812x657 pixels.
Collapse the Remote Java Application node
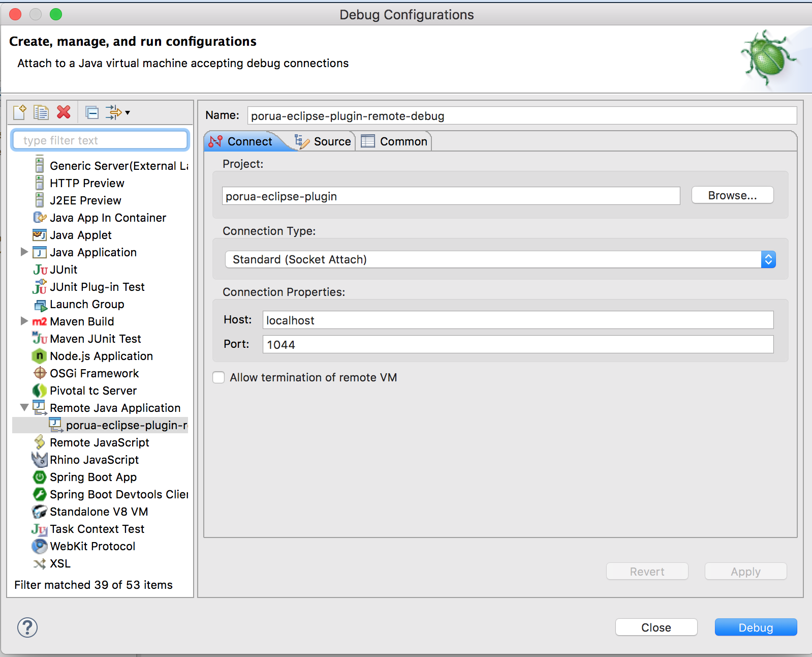coord(24,408)
